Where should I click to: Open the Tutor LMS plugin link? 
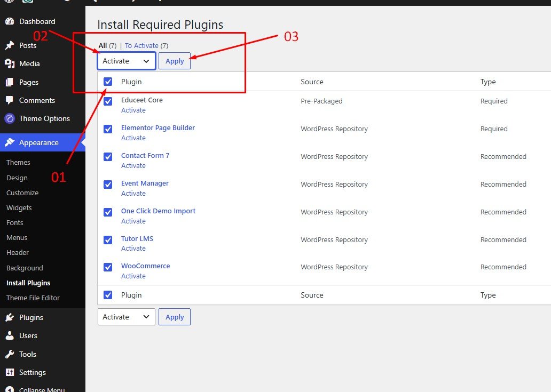[x=137, y=238]
